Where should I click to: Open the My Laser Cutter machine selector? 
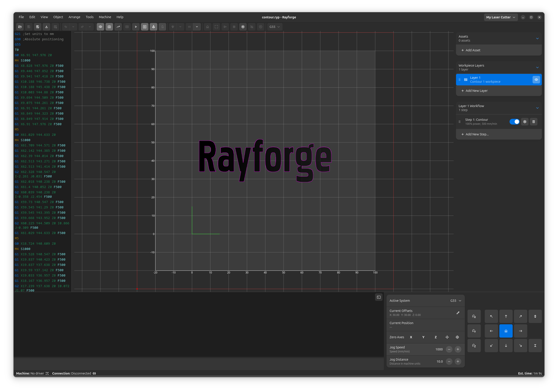coord(501,17)
